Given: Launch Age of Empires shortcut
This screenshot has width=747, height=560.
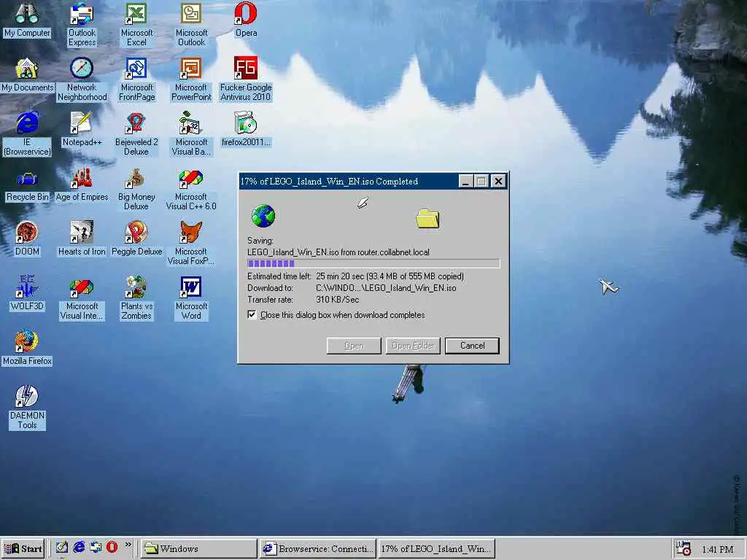Looking at the screenshot, I should (82, 184).
